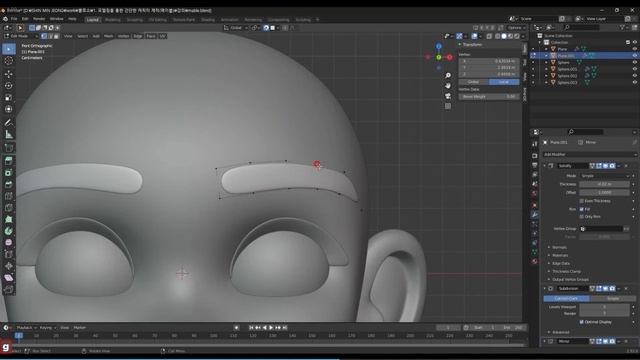Hide the Plane object in the outliner
Viewport: 640px width, 360px height.
634,49
